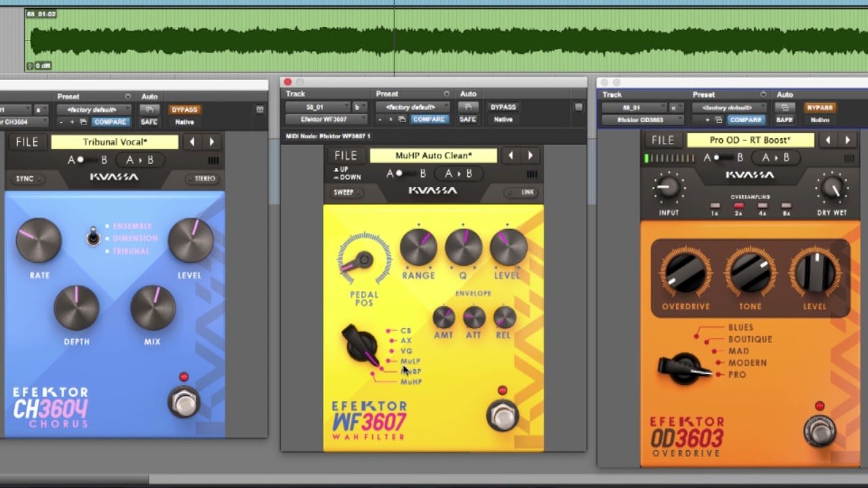The height and width of the screenshot is (488, 868).
Task: Click the MIX knob on the chorus pedal
Action: click(x=153, y=308)
